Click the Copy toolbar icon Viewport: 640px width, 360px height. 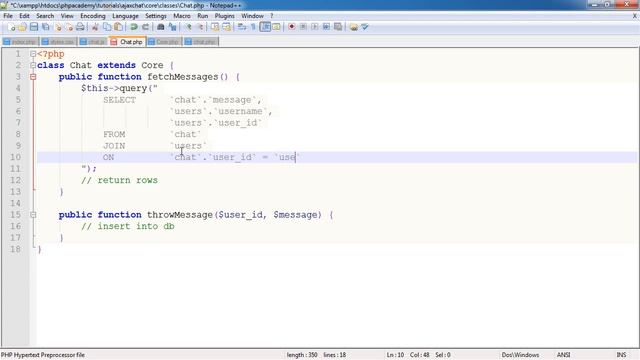(107, 27)
